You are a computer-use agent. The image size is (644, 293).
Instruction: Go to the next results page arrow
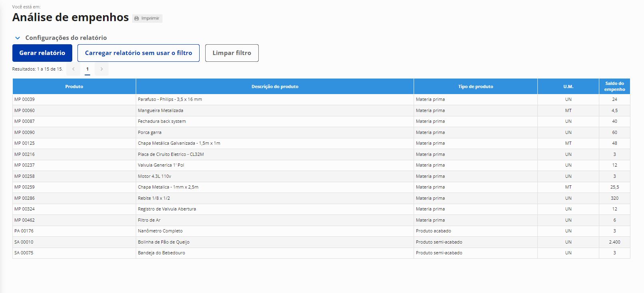click(x=101, y=69)
